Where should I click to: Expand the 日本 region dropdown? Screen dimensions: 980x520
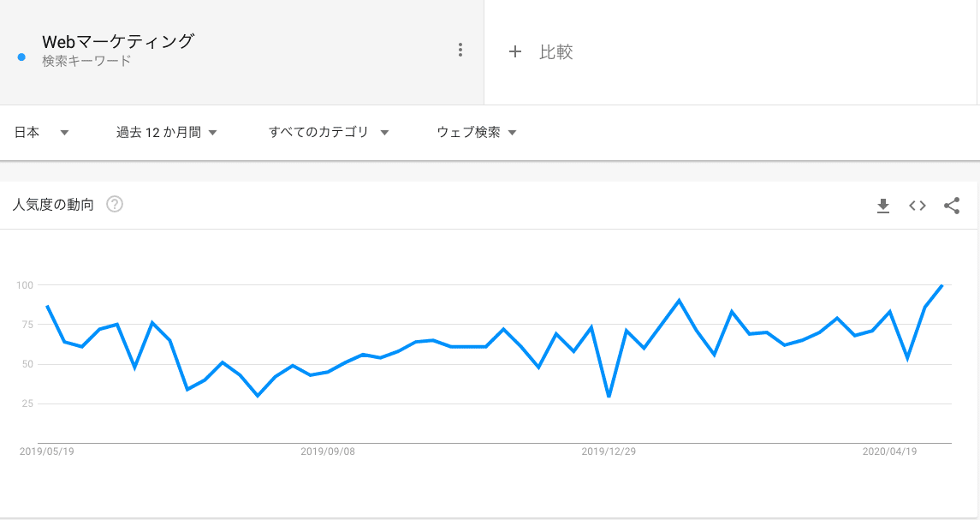[41, 132]
